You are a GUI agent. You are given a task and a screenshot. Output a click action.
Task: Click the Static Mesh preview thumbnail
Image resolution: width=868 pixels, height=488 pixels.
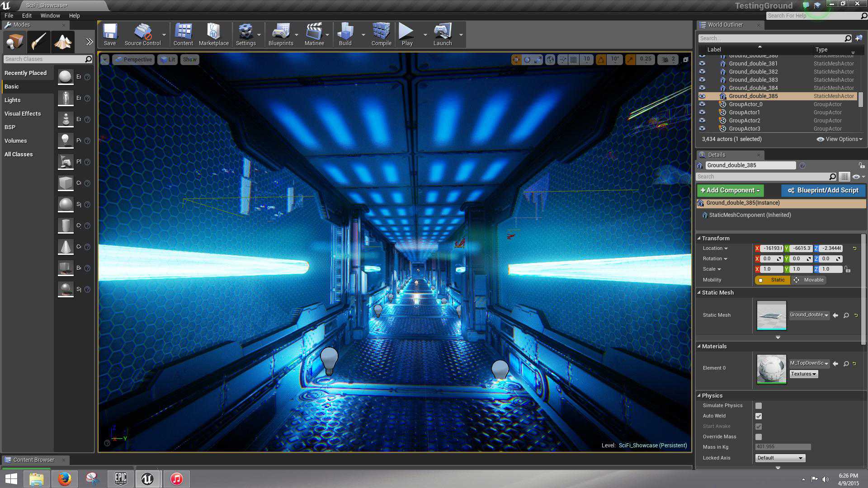click(x=771, y=315)
